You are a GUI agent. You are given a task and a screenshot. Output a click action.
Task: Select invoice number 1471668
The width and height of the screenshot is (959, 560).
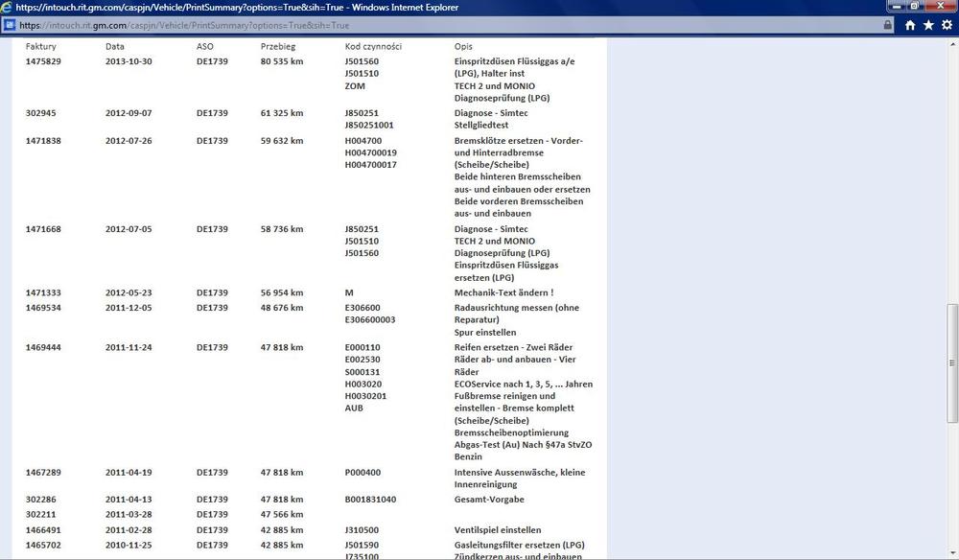coord(43,229)
